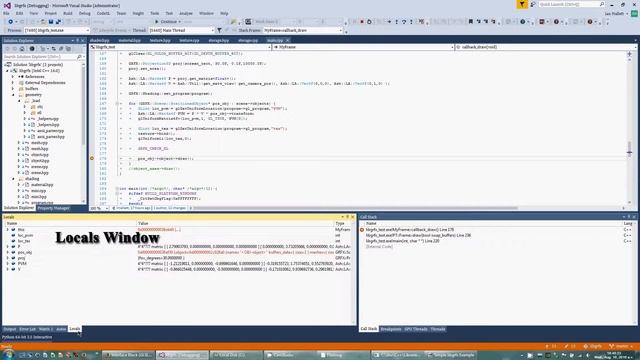
Task: Open the Build menu
Action: click(68, 13)
